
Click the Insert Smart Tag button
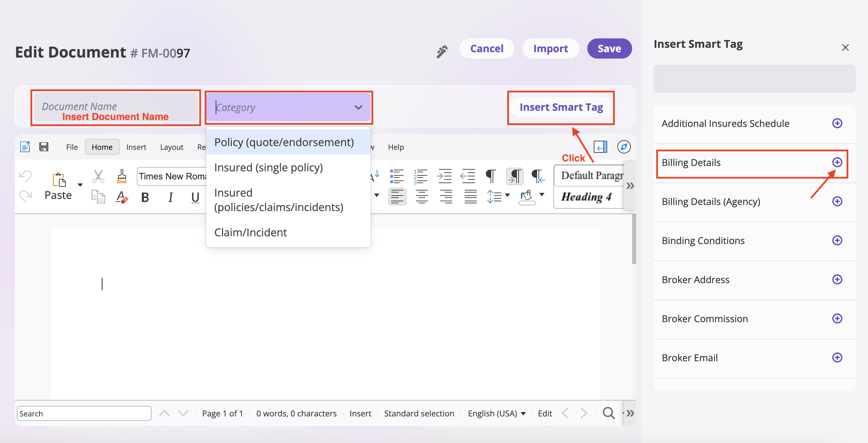point(561,107)
